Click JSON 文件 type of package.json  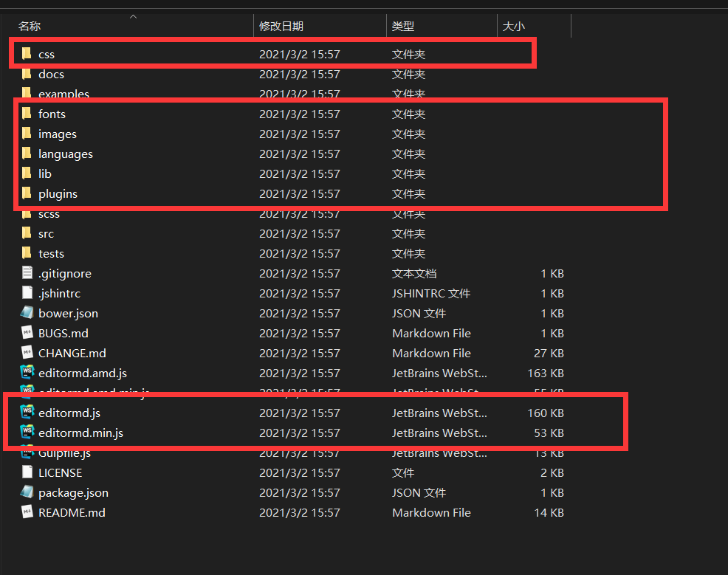point(419,493)
